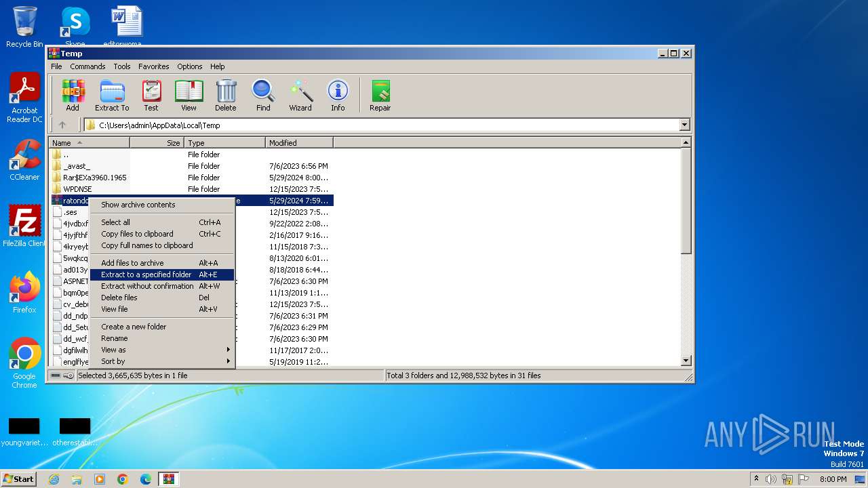This screenshot has width=868, height=488.
Task: Open the youngvariet desktop file
Action: pyautogui.click(x=24, y=431)
